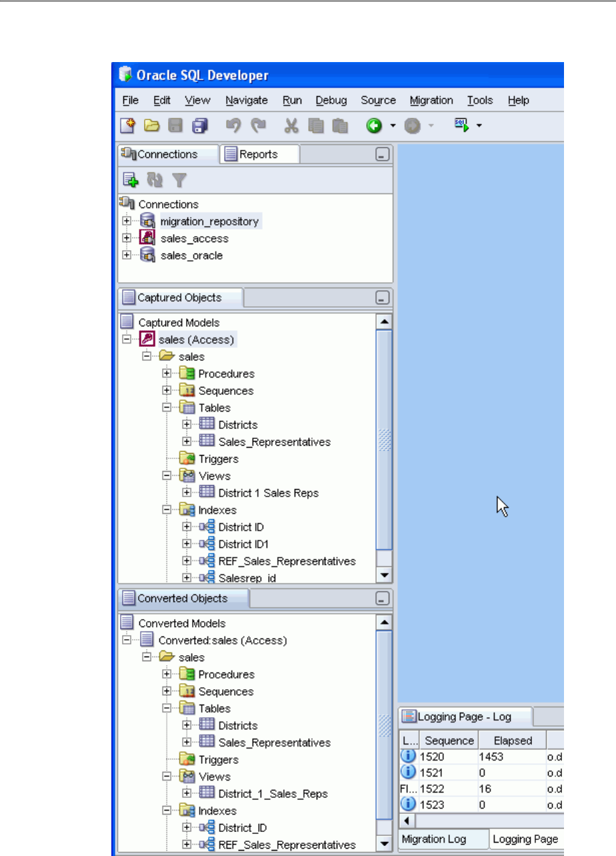
Task: Click the sales_oracle database icon
Action: [148, 256]
